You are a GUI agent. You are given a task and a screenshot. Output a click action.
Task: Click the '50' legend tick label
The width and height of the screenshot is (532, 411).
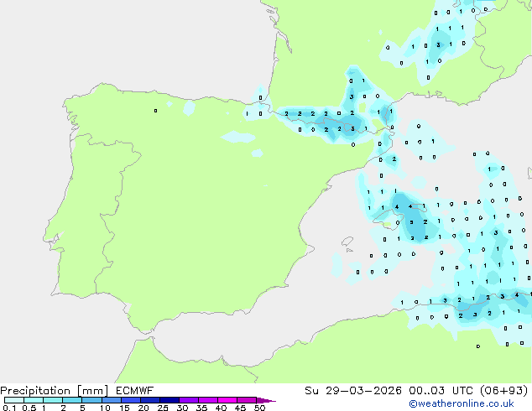click(259, 408)
